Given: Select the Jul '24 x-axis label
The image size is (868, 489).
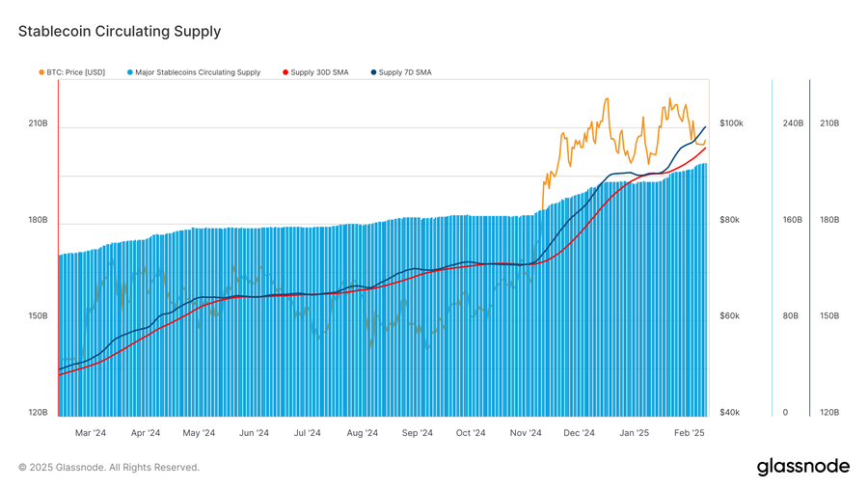Looking at the screenshot, I should tap(307, 433).
